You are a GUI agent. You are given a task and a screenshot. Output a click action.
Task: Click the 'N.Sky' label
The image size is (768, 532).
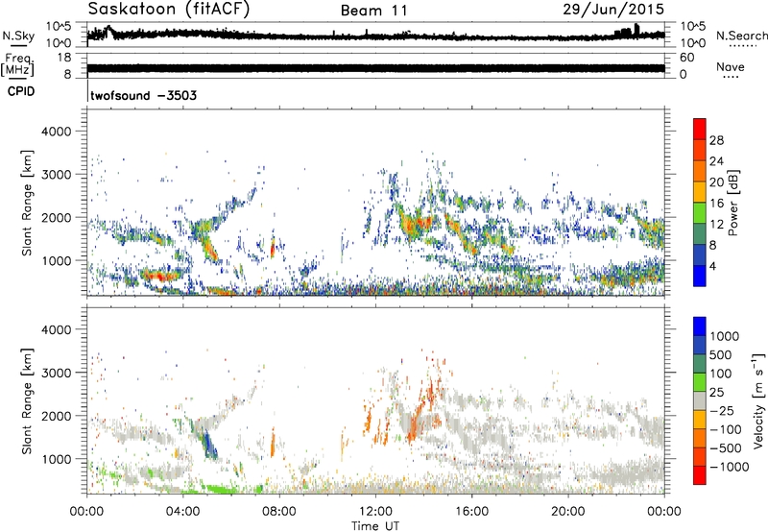18,36
